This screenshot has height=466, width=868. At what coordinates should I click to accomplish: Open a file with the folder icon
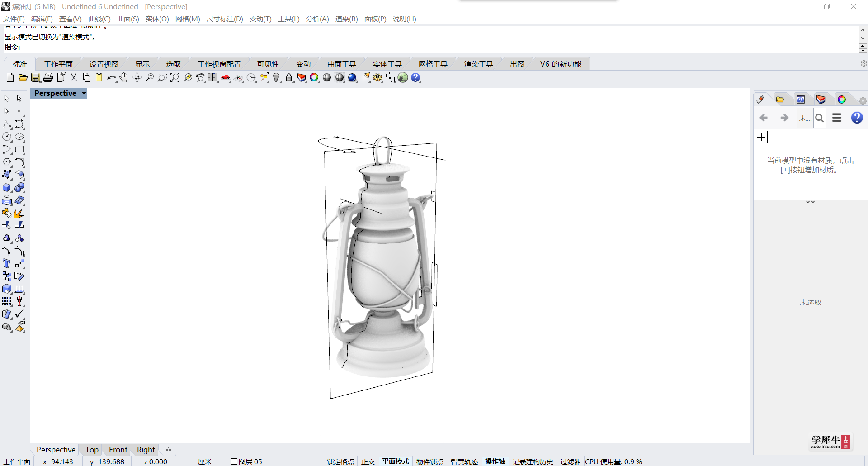(23, 78)
